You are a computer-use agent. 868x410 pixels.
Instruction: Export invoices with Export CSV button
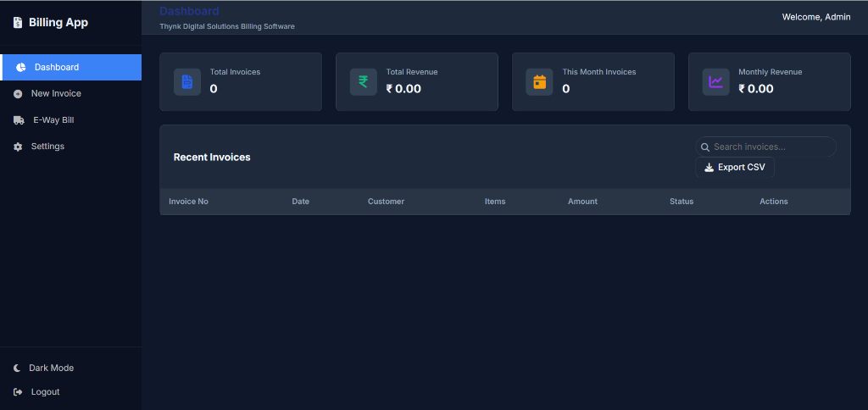point(735,167)
